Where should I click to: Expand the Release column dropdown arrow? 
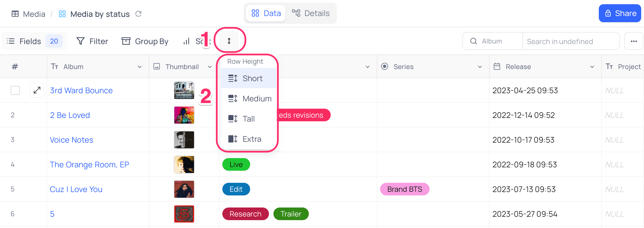(x=592, y=67)
